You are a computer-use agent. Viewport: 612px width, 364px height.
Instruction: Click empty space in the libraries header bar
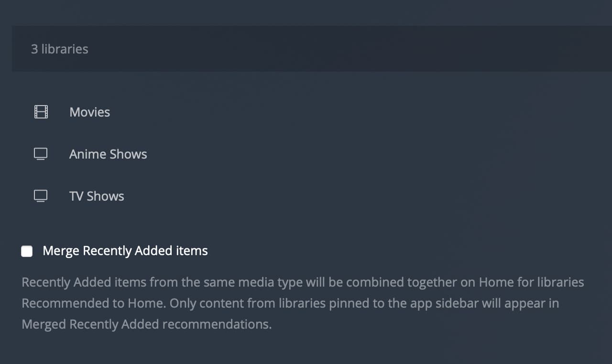tap(335, 49)
